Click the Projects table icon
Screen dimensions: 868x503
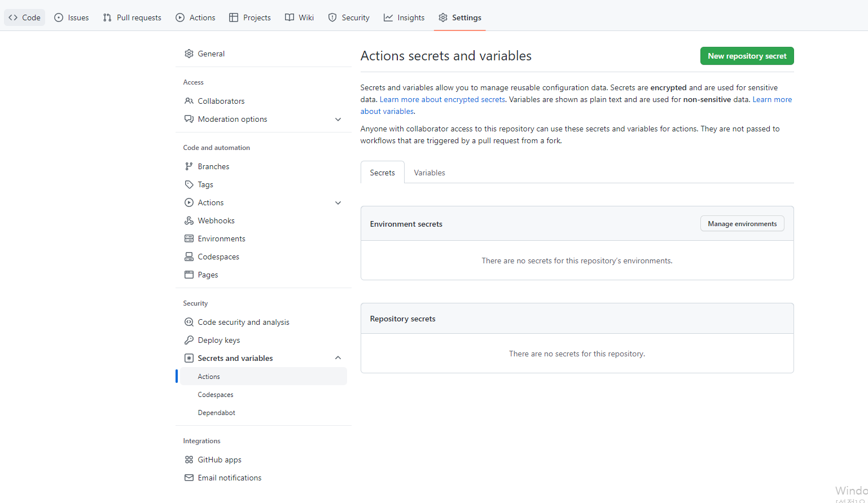click(x=234, y=17)
